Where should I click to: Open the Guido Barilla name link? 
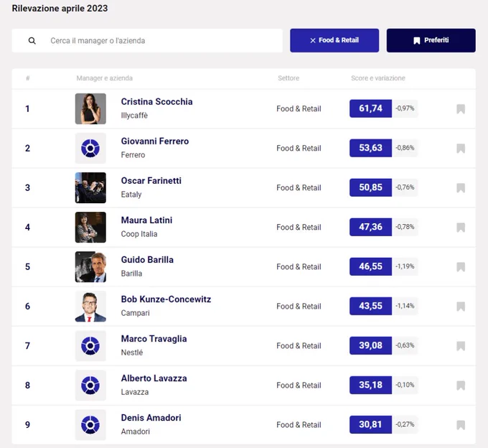pos(147,260)
